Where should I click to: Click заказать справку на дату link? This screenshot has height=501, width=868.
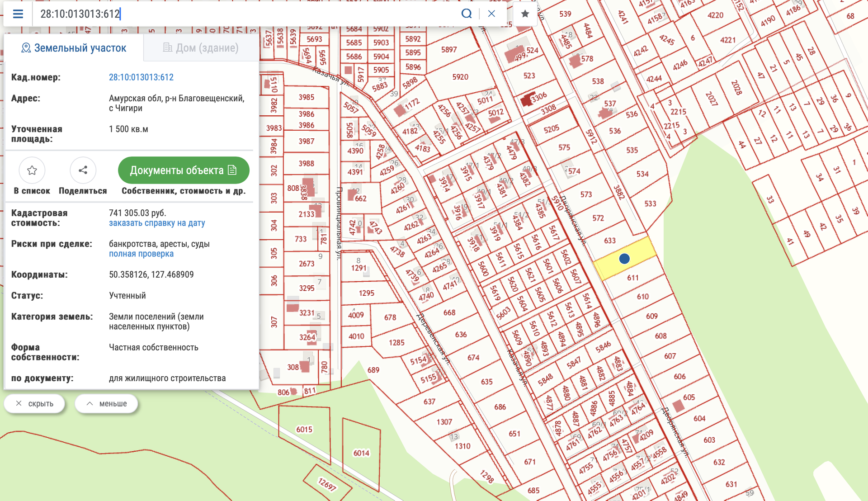click(x=156, y=223)
